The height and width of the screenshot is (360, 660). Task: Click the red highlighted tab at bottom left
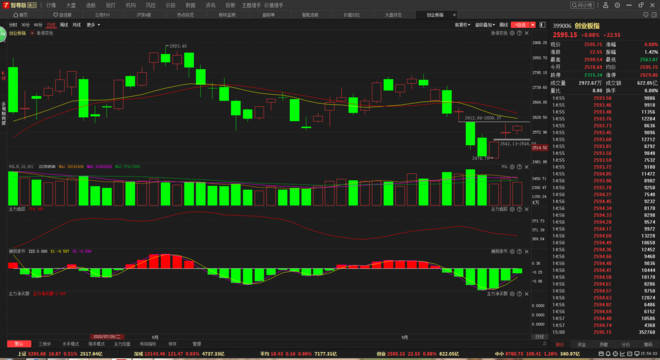(19, 344)
